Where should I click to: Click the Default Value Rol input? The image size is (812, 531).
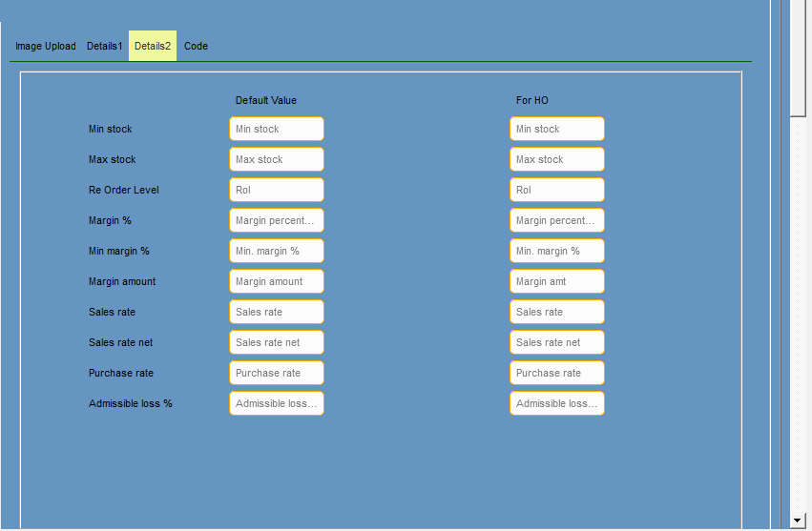coord(277,190)
